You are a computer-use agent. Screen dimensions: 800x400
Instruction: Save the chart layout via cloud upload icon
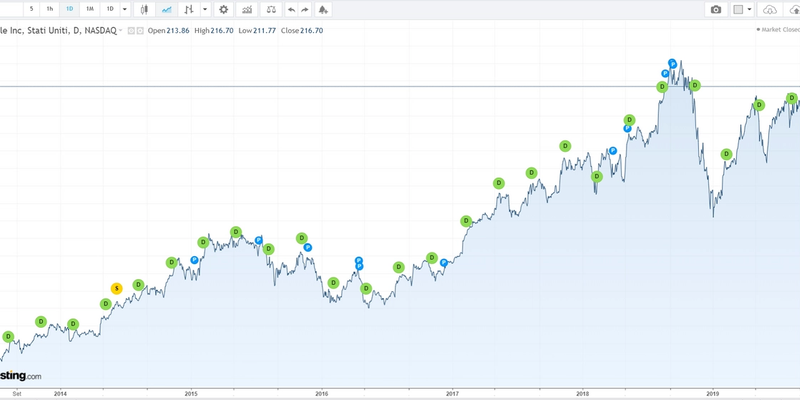pyautogui.click(x=794, y=9)
